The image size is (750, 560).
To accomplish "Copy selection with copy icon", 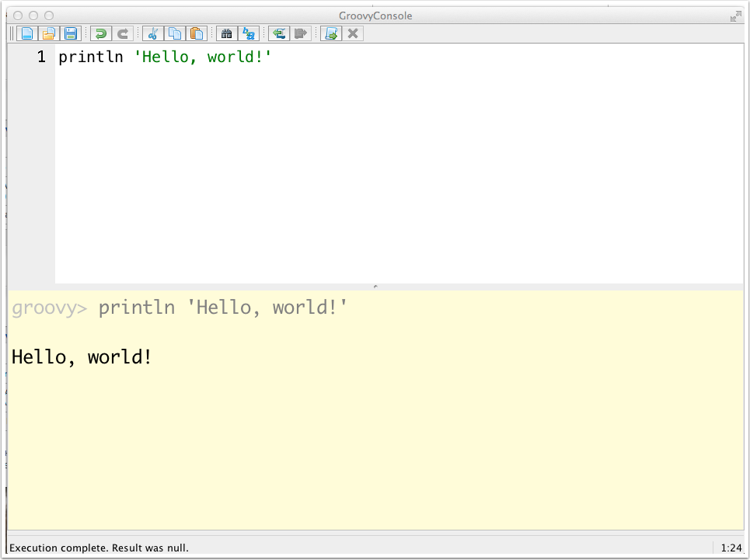I will pos(175,33).
